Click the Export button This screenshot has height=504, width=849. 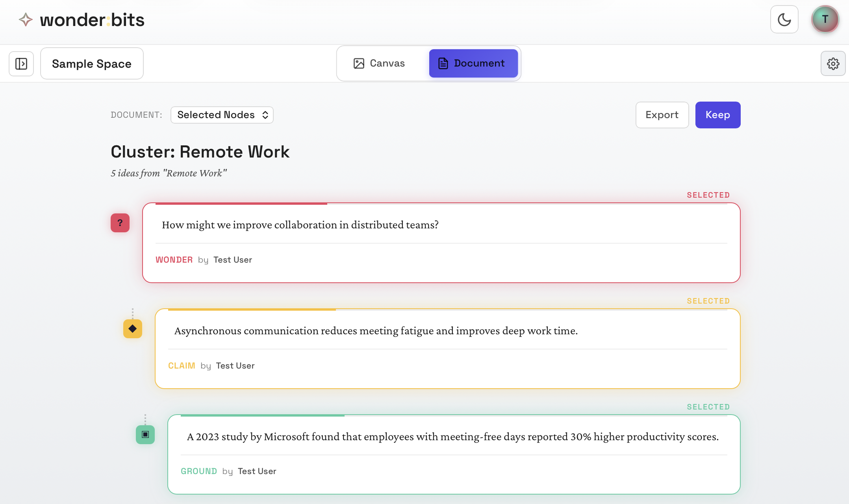click(x=662, y=115)
